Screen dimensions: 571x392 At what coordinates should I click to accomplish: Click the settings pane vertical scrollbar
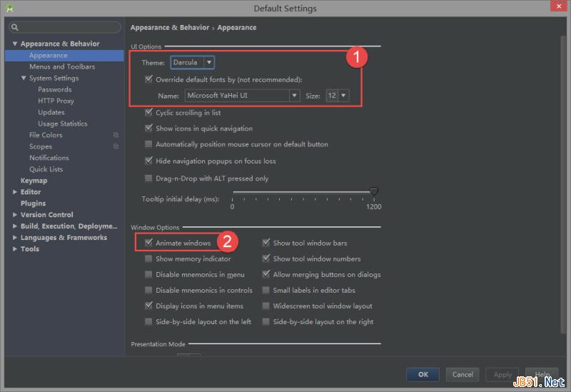tap(564, 185)
